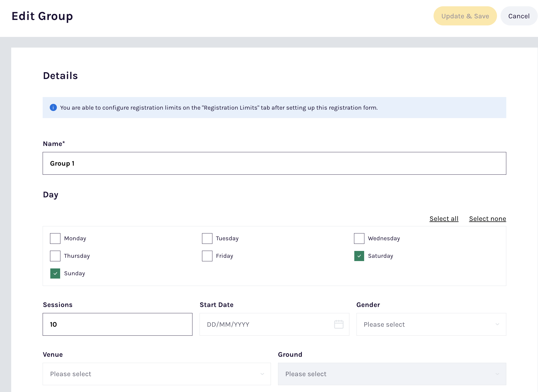The width and height of the screenshot is (538, 392).
Task: Check the Monday checkbox
Action: [55, 238]
